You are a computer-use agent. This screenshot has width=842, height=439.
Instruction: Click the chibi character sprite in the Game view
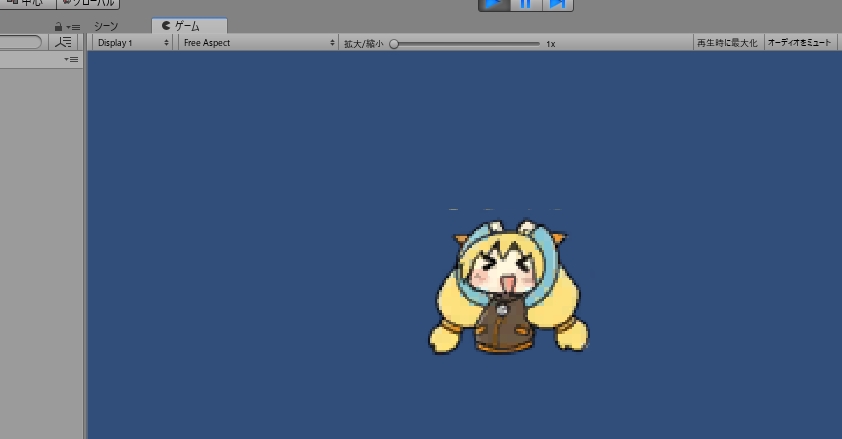(x=508, y=287)
